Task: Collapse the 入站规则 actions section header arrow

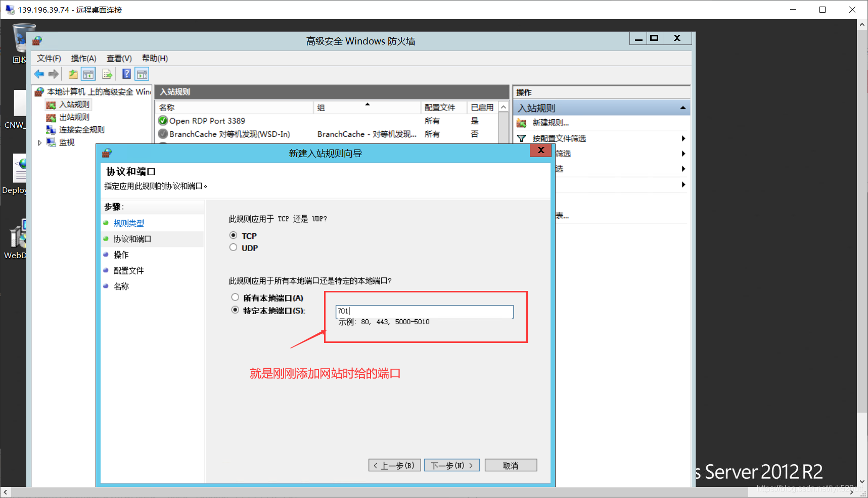Action: tap(683, 108)
